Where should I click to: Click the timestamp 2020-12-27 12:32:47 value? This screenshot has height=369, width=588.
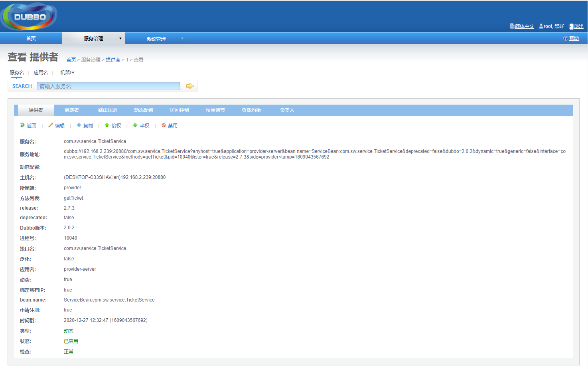(106, 320)
